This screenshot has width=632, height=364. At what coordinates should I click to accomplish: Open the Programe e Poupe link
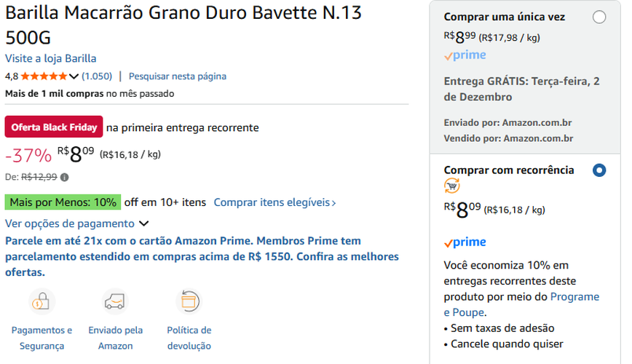[574, 297]
